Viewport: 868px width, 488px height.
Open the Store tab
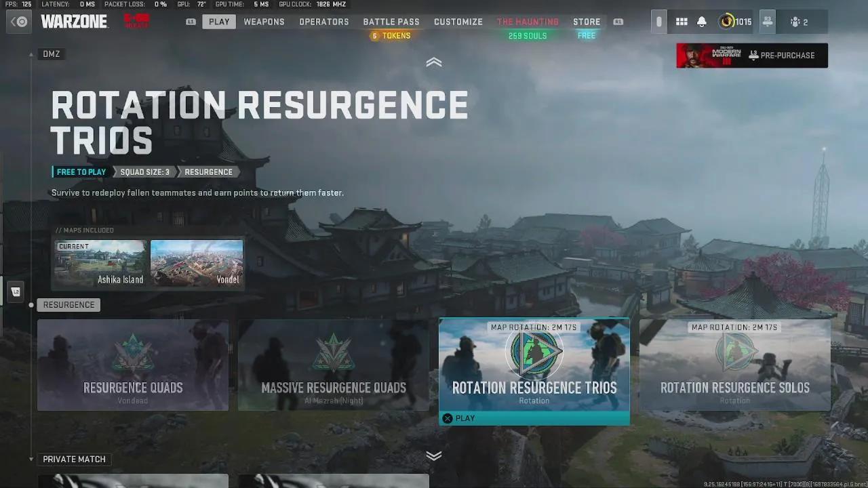[587, 22]
